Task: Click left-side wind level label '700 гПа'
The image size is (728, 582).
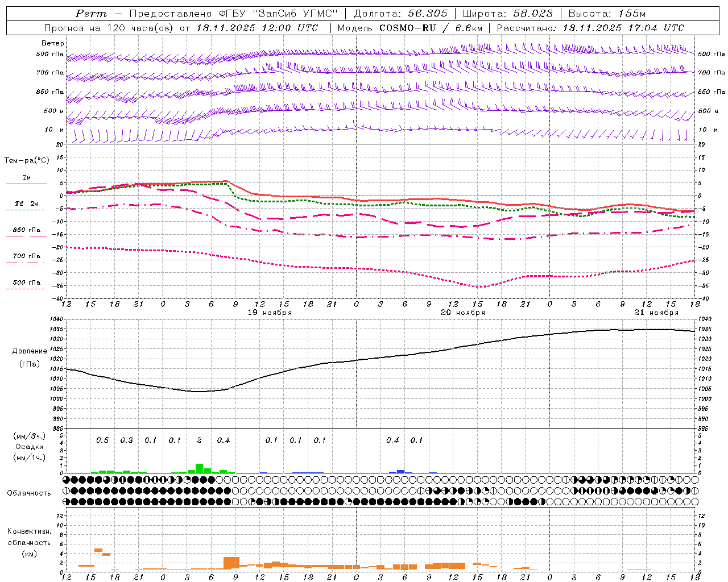Action: pyautogui.click(x=50, y=73)
